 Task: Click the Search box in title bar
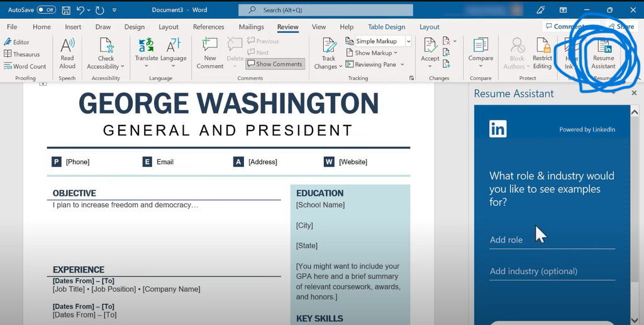pyautogui.click(x=325, y=10)
